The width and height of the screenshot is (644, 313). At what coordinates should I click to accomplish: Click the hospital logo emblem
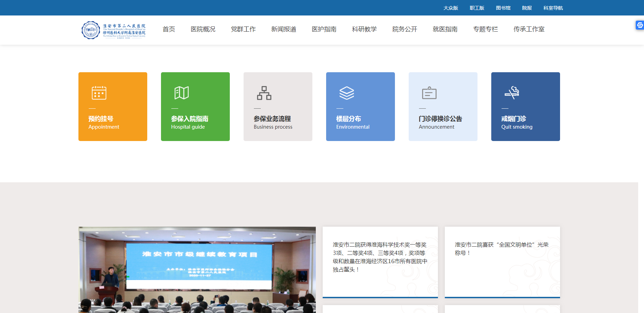(x=90, y=30)
